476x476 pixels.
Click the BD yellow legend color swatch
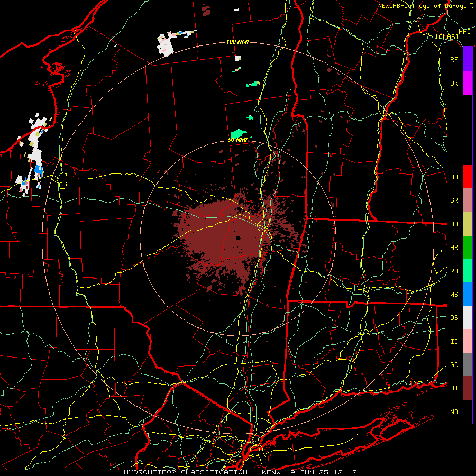467,224
